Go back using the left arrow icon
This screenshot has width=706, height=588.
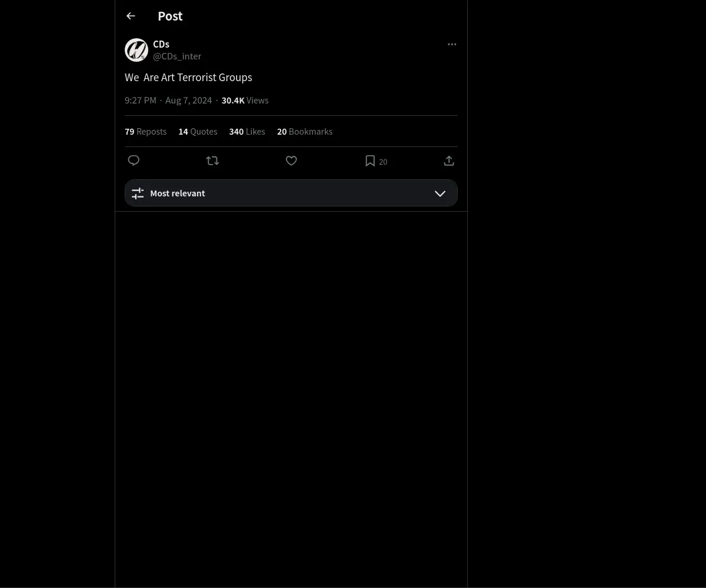131,16
